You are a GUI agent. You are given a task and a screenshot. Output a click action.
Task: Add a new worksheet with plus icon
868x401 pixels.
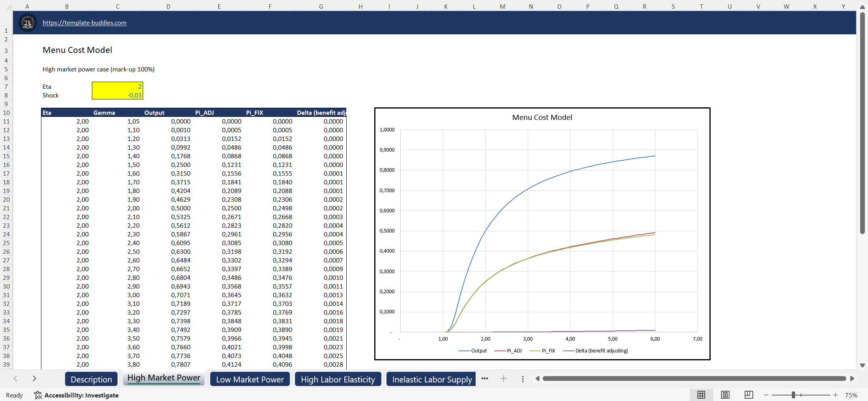click(x=504, y=379)
